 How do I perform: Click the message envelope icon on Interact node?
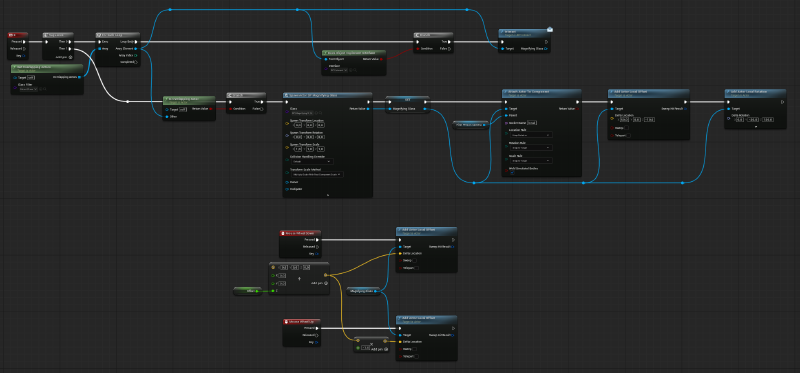coord(550,30)
